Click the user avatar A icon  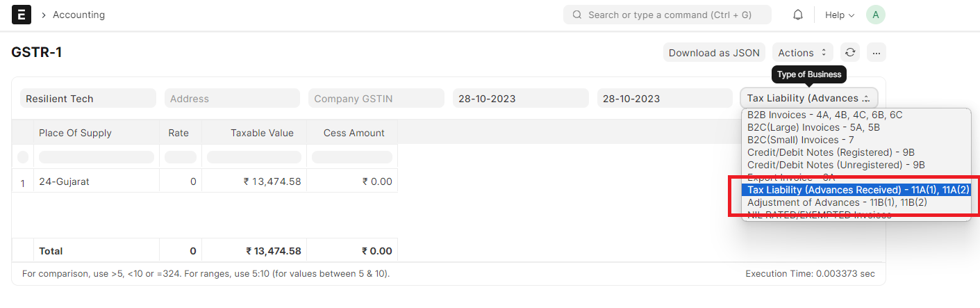click(876, 15)
